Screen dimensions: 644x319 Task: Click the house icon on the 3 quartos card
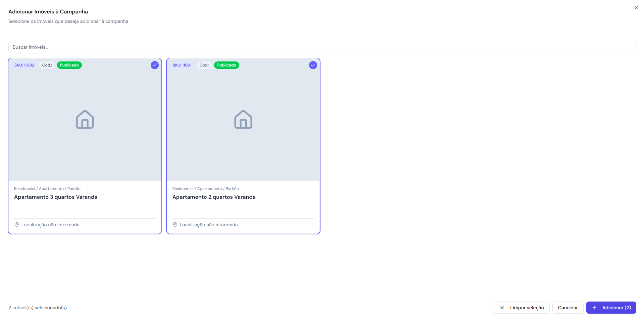coord(85,120)
